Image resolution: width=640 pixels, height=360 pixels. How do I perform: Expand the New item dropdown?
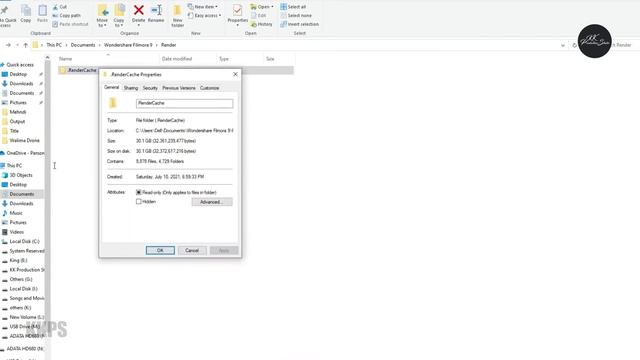pyautogui.click(x=203, y=7)
